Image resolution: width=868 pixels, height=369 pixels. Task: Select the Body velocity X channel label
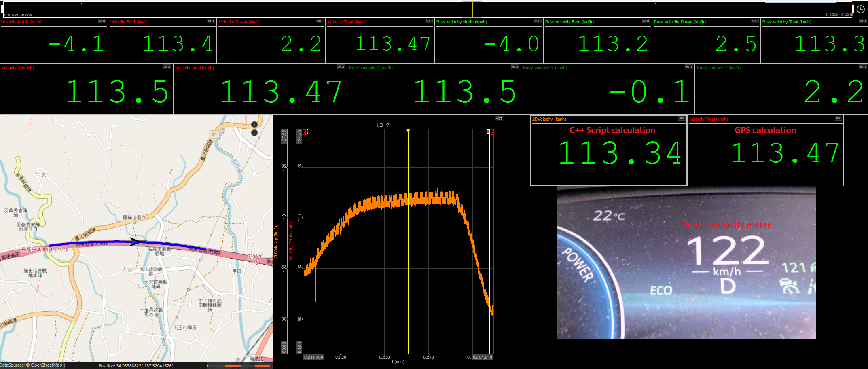point(370,68)
